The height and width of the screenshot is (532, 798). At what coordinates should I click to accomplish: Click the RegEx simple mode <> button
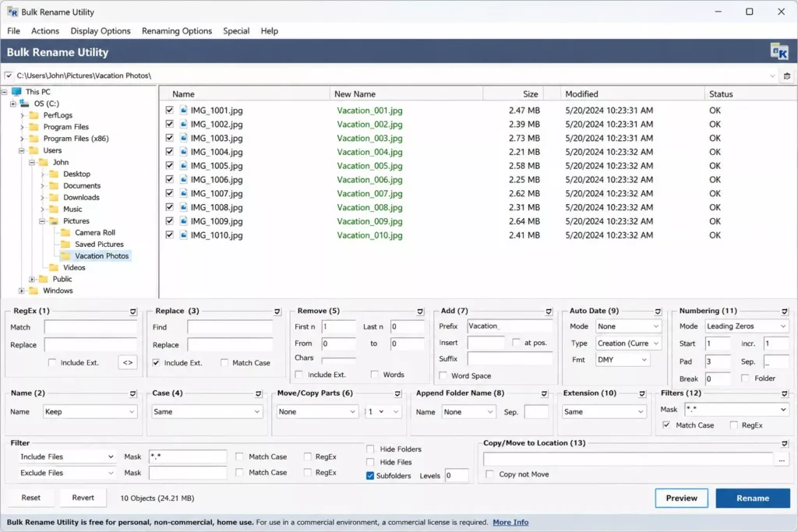pyautogui.click(x=128, y=363)
